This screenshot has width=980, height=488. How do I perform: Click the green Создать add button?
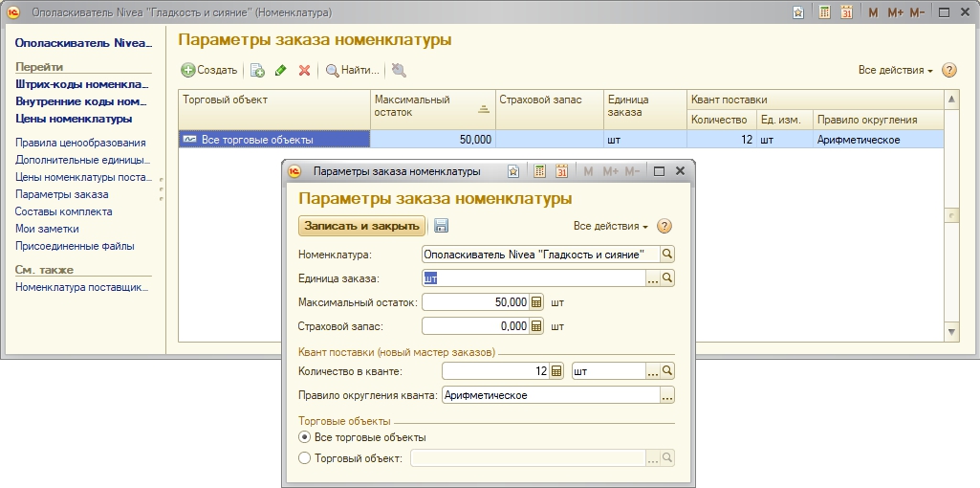208,70
